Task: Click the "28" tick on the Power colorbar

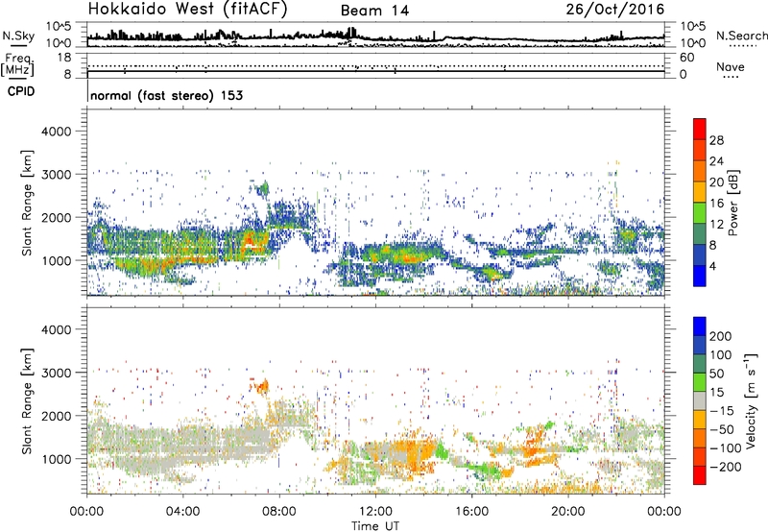Action: (x=716, y=140)
